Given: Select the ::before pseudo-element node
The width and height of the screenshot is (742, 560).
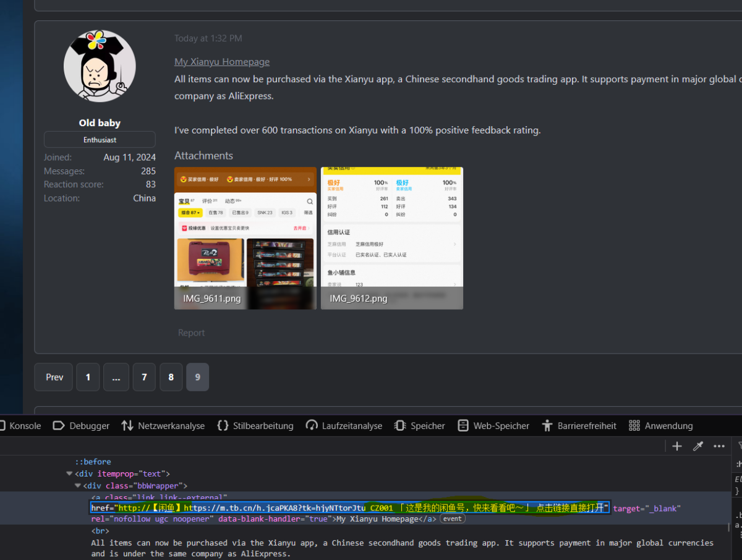Looking at the screenshot, I should coord(93,462).
